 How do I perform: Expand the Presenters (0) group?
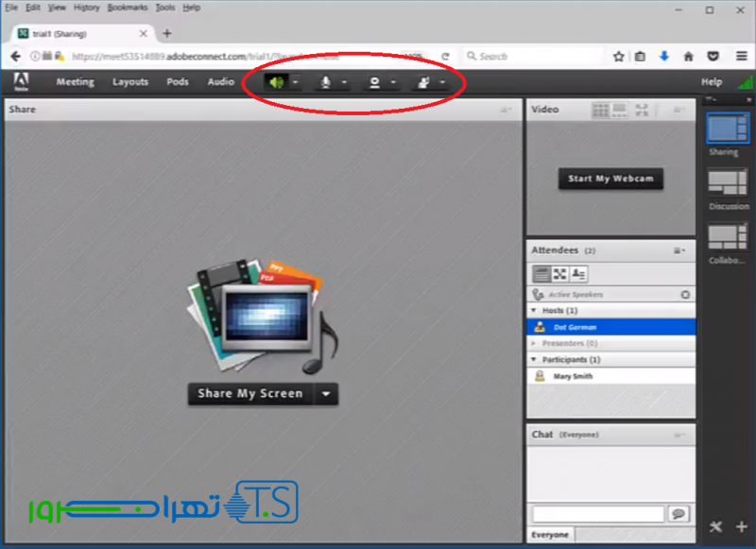pyautogui.click(x=534, y=344)
